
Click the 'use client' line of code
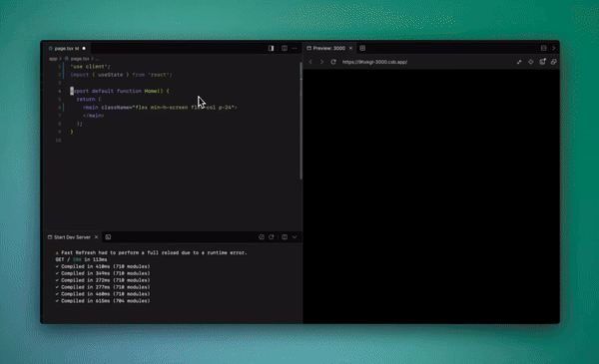pyautogui.click(x=90, y=67)
